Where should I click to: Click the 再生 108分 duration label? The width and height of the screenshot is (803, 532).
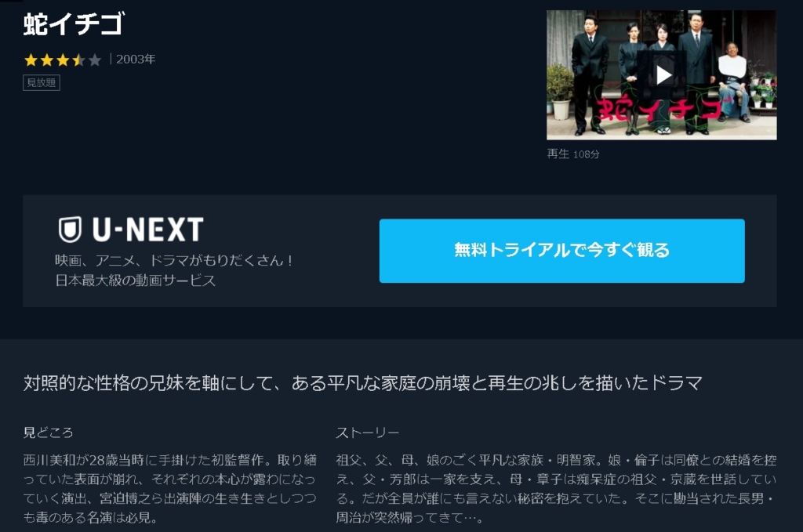[x=573, y=154]
